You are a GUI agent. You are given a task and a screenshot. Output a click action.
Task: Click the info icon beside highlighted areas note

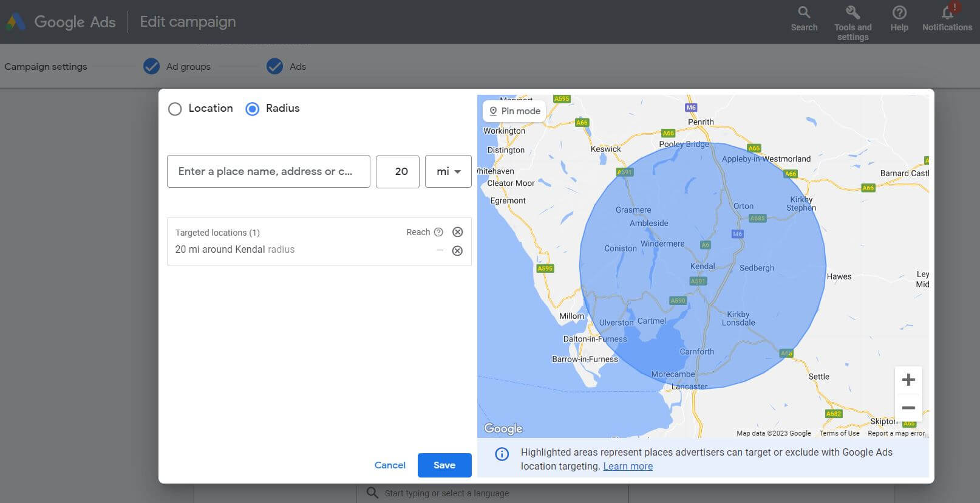click(x=502, y=454)
